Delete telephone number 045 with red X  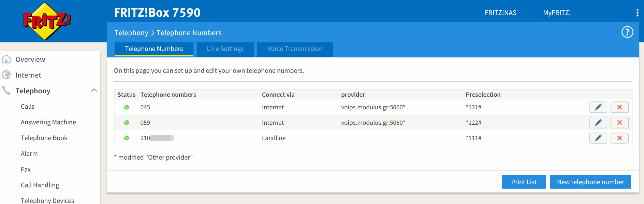click(619, 107)
